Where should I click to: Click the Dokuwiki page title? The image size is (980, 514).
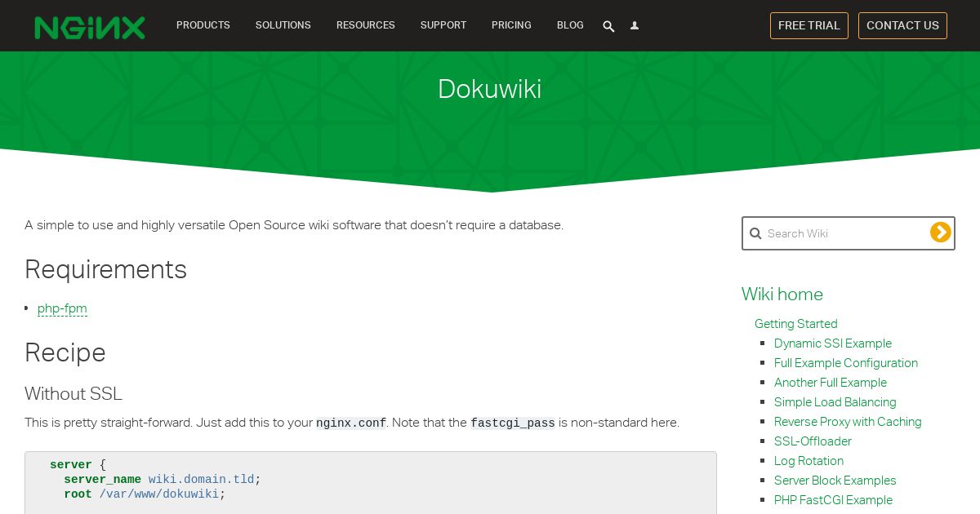(x=490, y=89)
